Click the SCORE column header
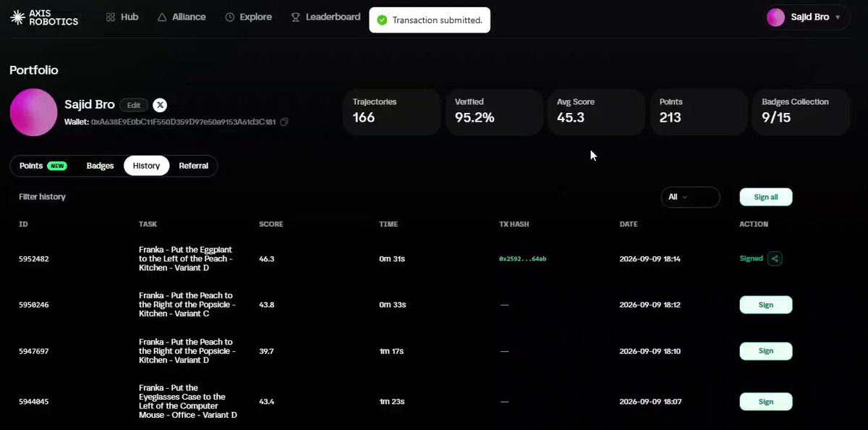 tap(271, 224)
